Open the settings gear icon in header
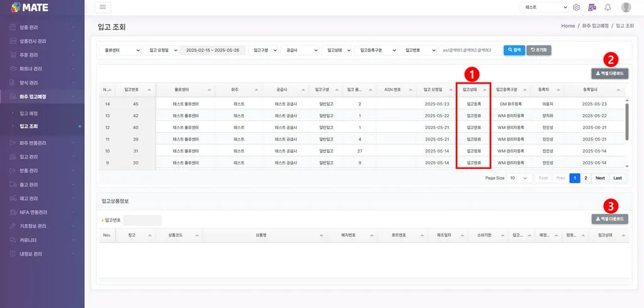The image size is (644, 308). click(576, 7)
